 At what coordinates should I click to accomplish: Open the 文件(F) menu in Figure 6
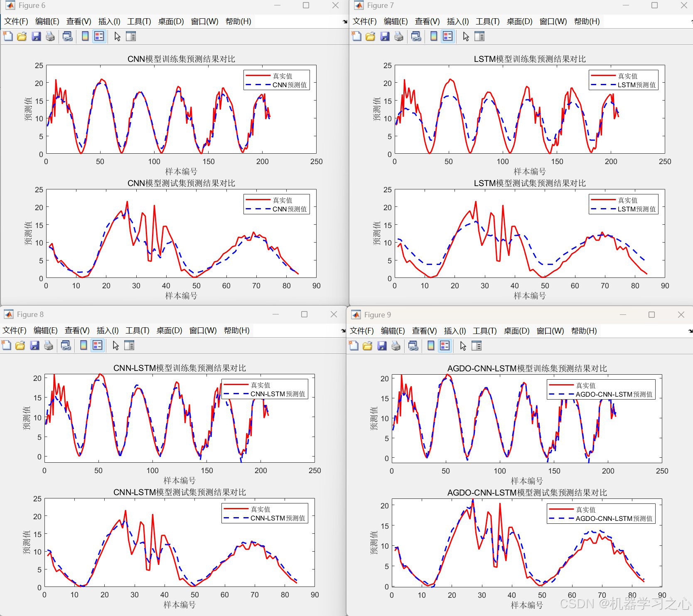tap(16, 22)
